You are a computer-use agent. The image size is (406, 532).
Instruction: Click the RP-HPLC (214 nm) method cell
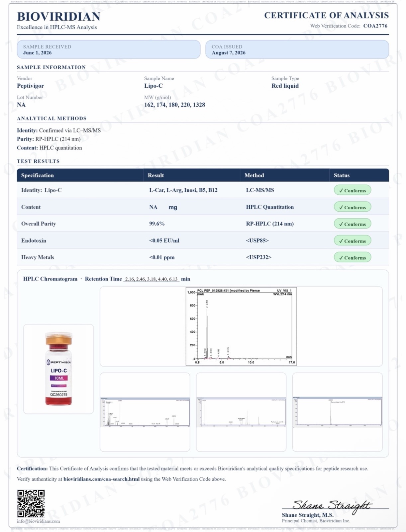point(270,223)
